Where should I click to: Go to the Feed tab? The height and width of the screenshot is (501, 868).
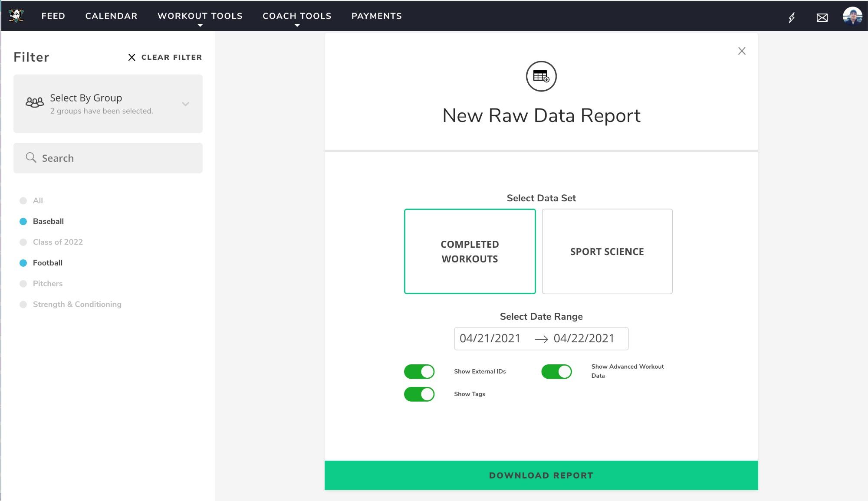click(53, 16)
